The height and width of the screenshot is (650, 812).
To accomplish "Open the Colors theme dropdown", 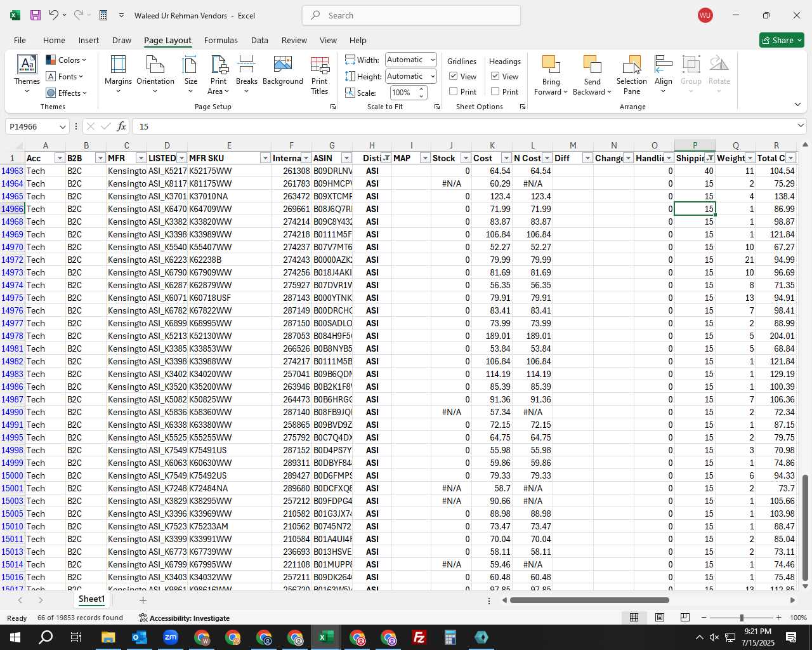I will [66, 60].
